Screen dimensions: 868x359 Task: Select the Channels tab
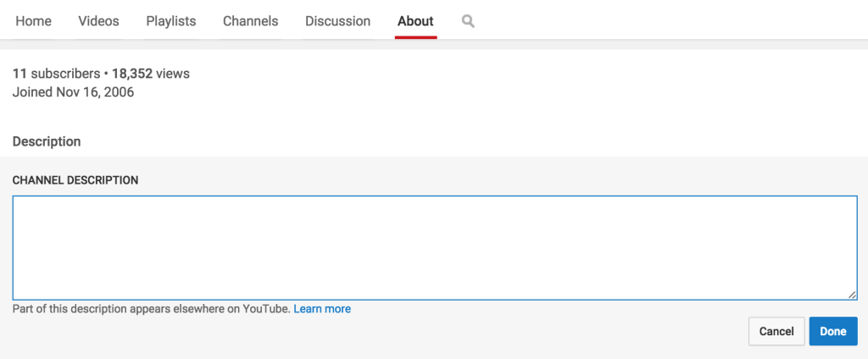coord(250,21)
